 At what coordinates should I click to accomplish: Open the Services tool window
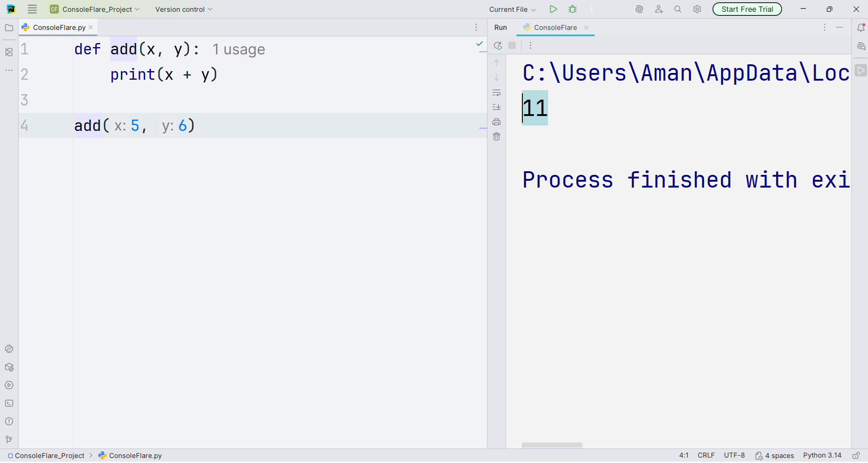[9, 385]
